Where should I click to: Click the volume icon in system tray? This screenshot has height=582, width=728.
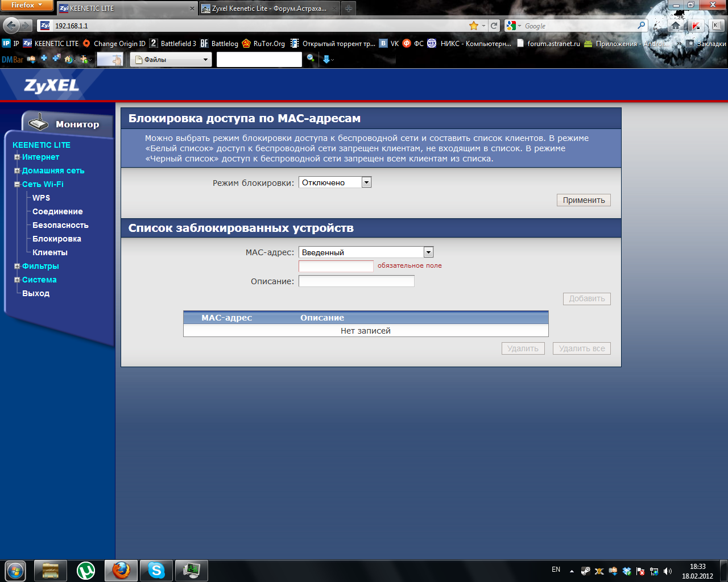pyautogui.click(x=668, y=571)
